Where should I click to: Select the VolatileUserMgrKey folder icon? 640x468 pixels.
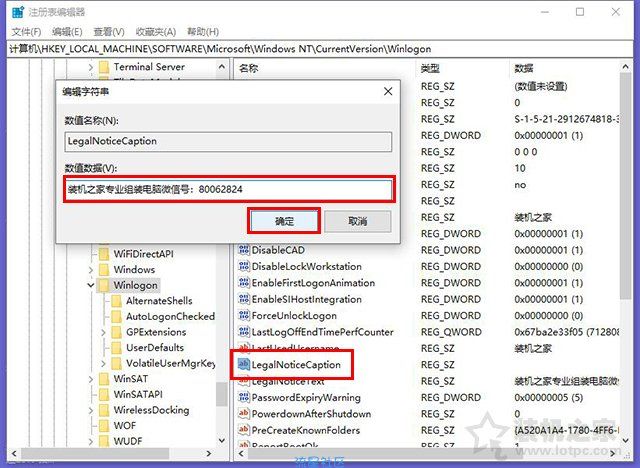pos(117,363)
